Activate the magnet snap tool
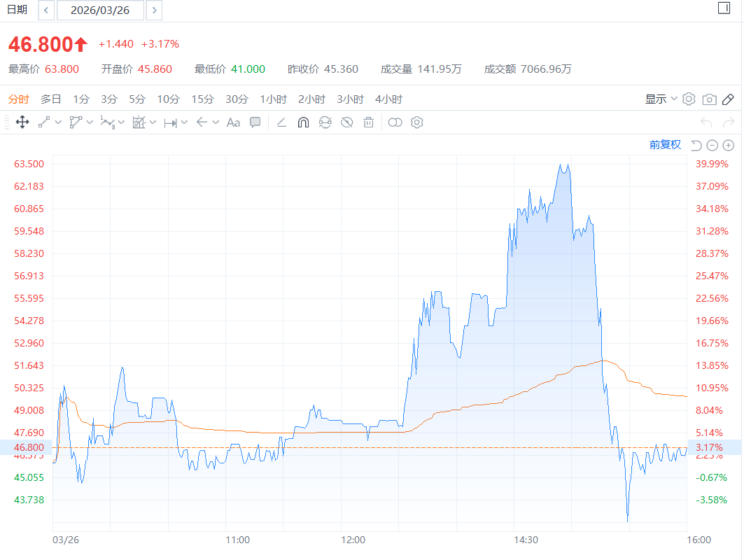Screen dimensions: 744x560 pyautogui.click(x=303, y=122)
